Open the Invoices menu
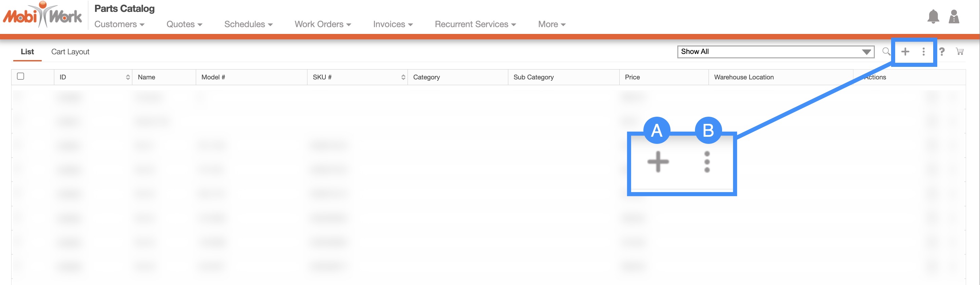980x285 pixels. (393, 24)
